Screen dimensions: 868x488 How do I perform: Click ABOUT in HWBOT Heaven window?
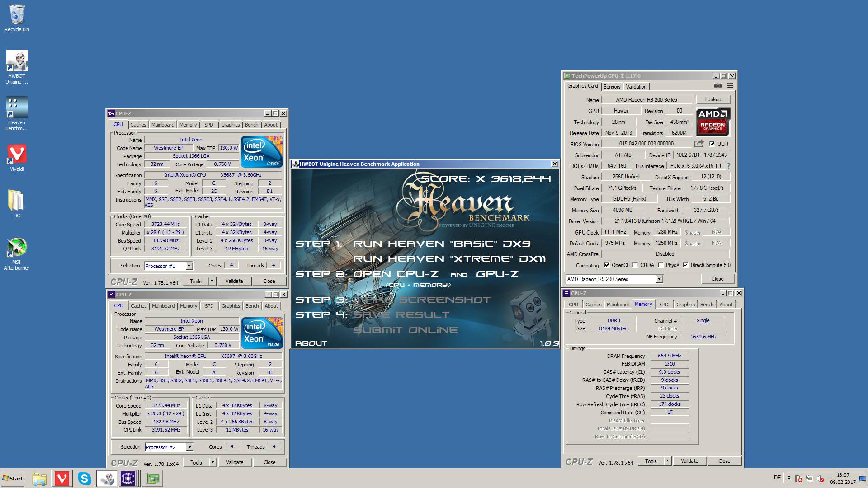point(311,343)
